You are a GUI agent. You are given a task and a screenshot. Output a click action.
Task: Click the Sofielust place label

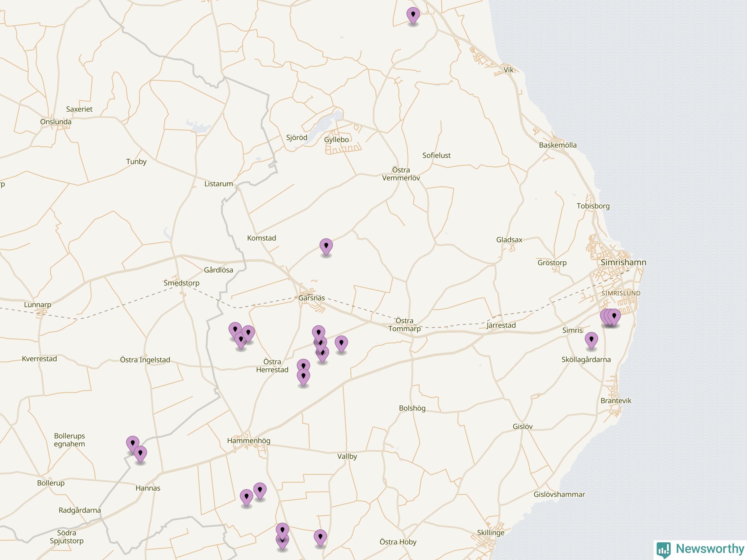pos(437,155)
